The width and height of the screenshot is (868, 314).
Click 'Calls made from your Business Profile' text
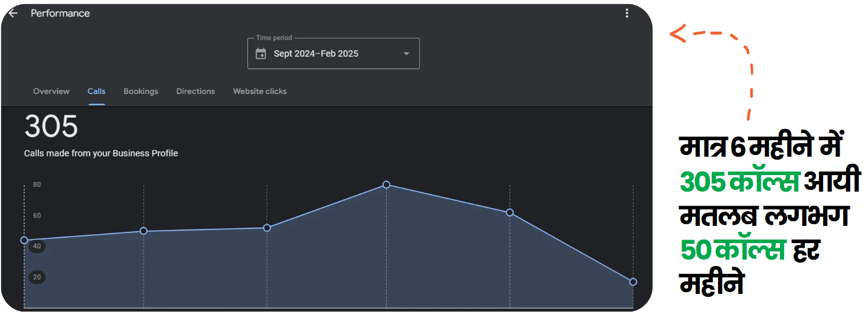(101, 153)
